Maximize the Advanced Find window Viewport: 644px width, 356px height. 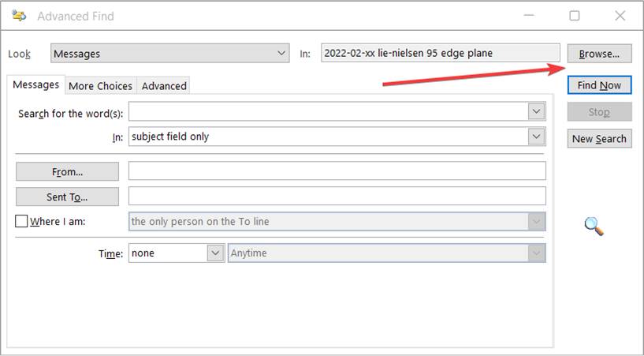click(x=575, y=16)
